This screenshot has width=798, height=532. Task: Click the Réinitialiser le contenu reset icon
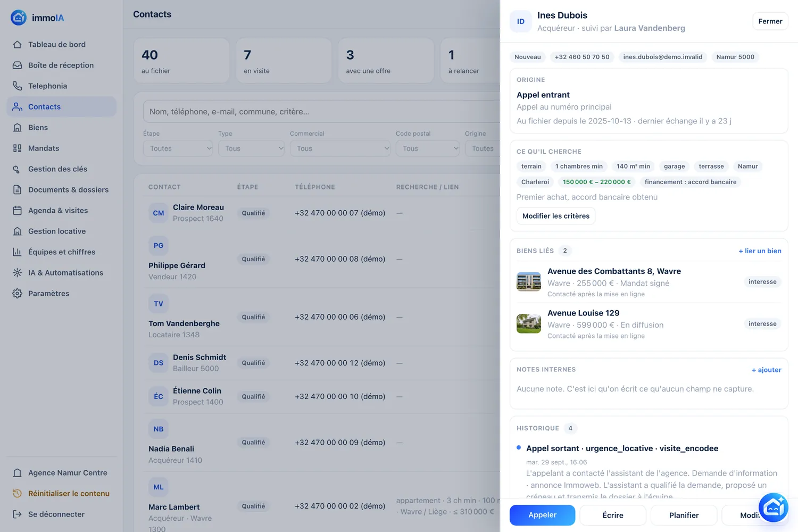[x=18, y=494]
